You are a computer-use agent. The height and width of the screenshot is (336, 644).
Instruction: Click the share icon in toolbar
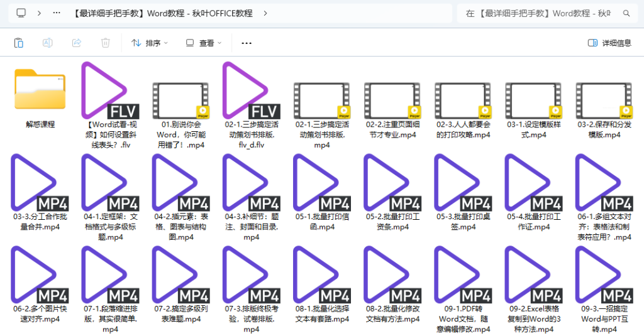coord(77,43)
